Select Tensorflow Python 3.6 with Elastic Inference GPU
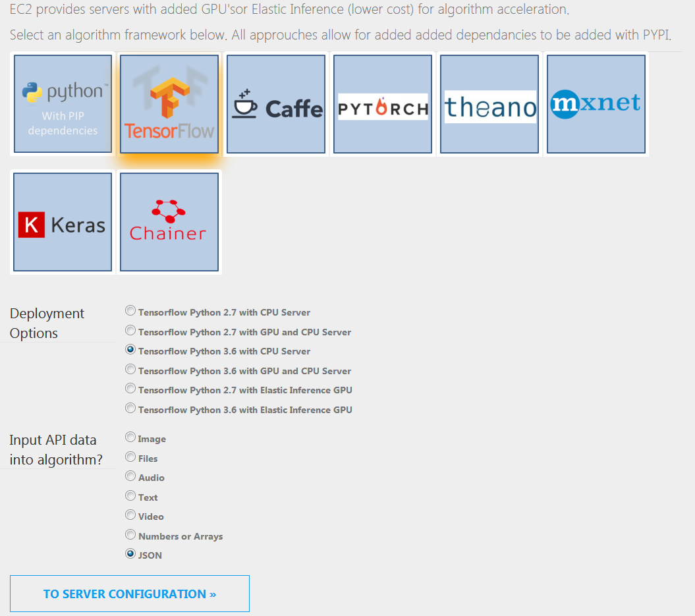 click(x=130, y=408)
